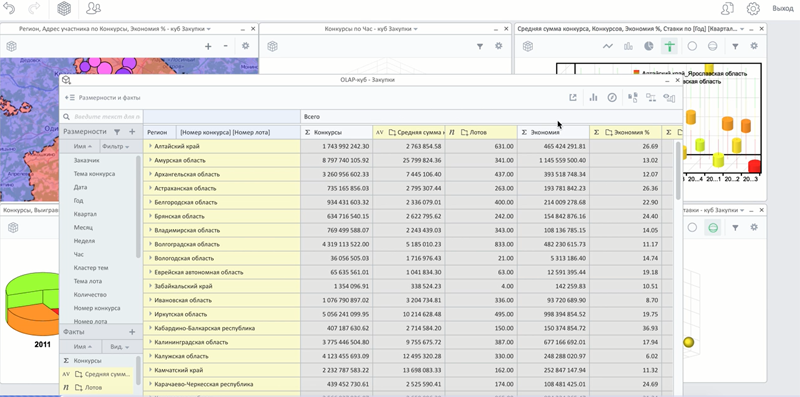Screen dimensions: 800x397
Task: Expand the Калужская область row
Action: pos(151,356)
